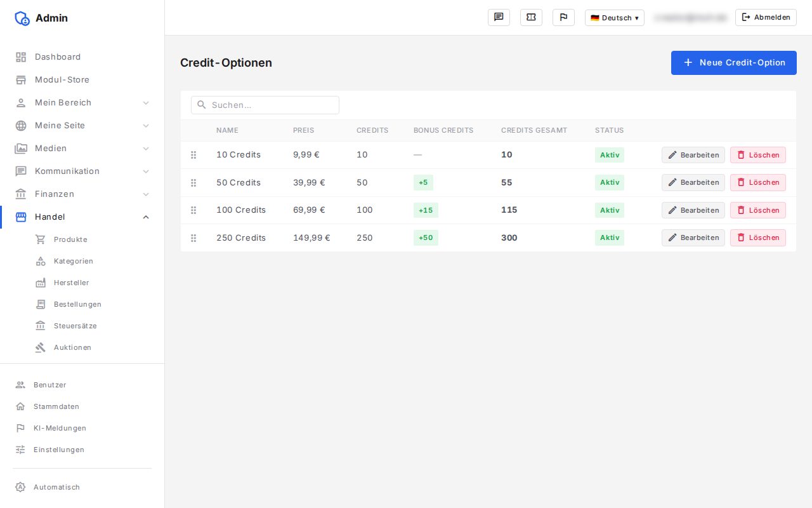Go to Kategorien submenu item
Image resolution: width=812 pixels, height=508 pixels.
(x=82, y=261)
